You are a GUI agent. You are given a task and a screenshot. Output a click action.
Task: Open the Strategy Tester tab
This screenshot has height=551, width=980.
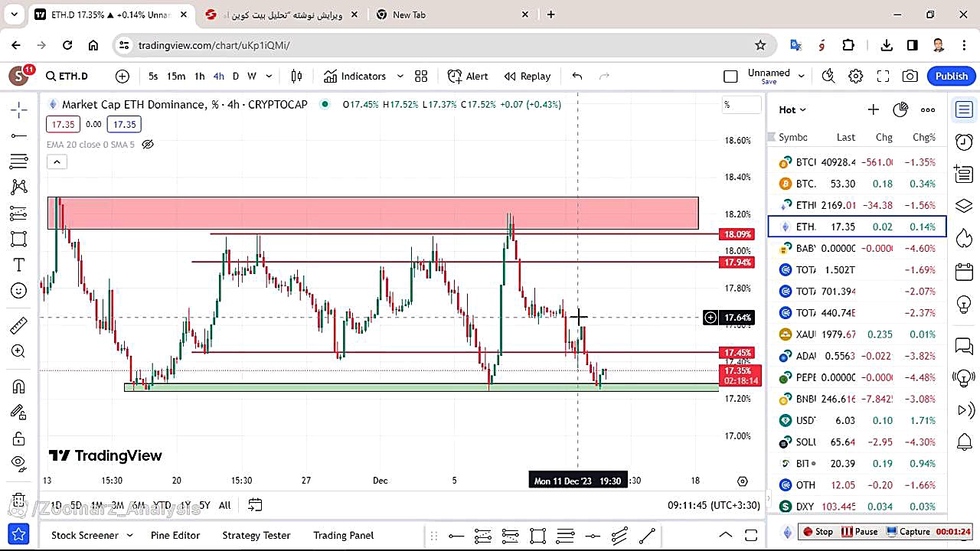[256, 535]
